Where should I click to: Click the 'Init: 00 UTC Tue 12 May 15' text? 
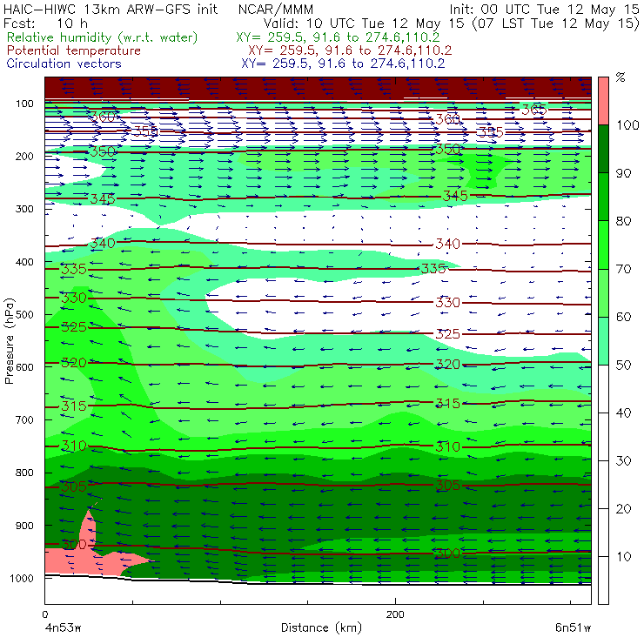tap(544, 9)
